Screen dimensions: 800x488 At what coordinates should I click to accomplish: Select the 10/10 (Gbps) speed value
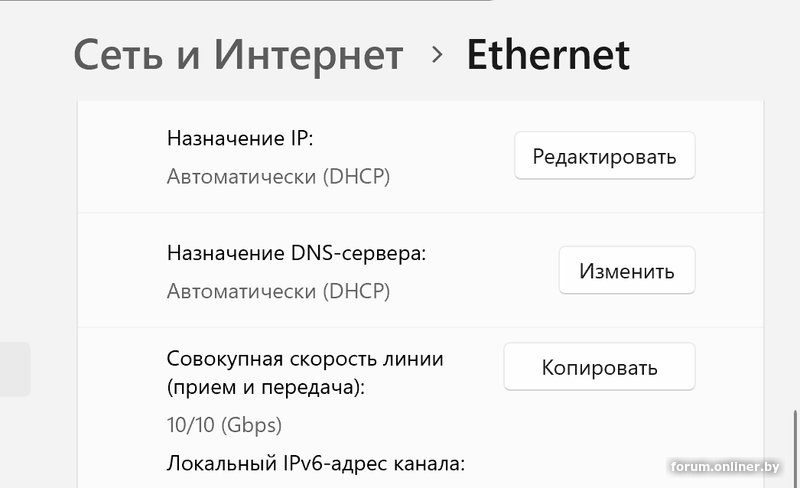224,425
